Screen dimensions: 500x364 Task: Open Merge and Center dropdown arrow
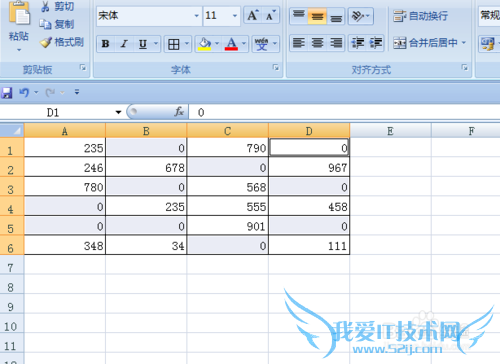(464, 43)
